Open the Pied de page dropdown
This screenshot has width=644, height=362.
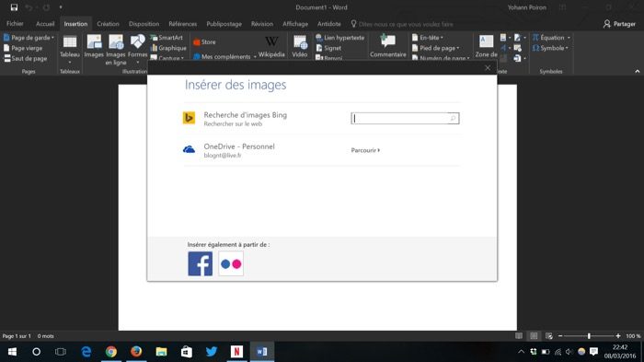pyautogui.click(x=436, y=48)
